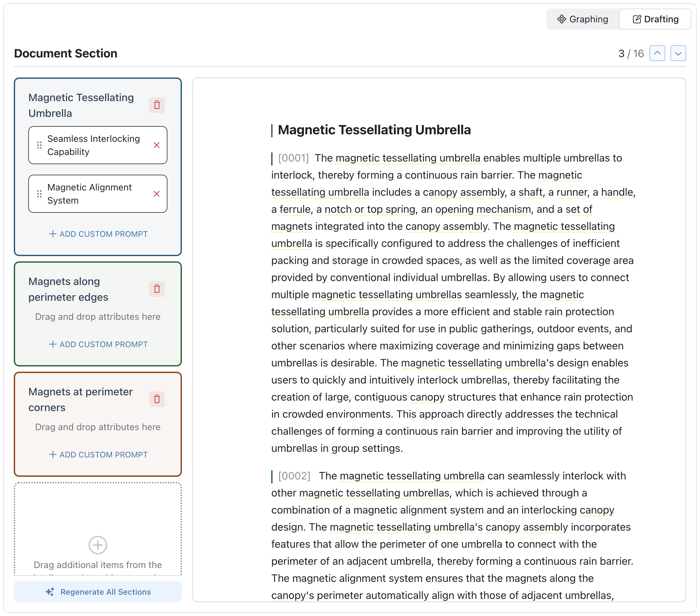Remove the Seamless Interlocking Capability attribute

pyautogui.click(x=157, y=145)
